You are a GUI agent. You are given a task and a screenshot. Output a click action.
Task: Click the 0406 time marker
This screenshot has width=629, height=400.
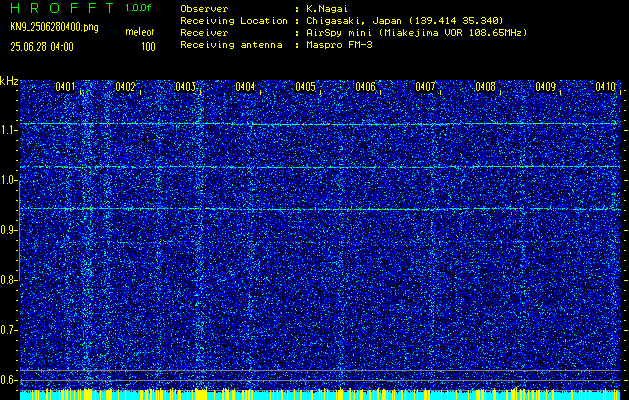pyautogui.click(x=365, y=87)
